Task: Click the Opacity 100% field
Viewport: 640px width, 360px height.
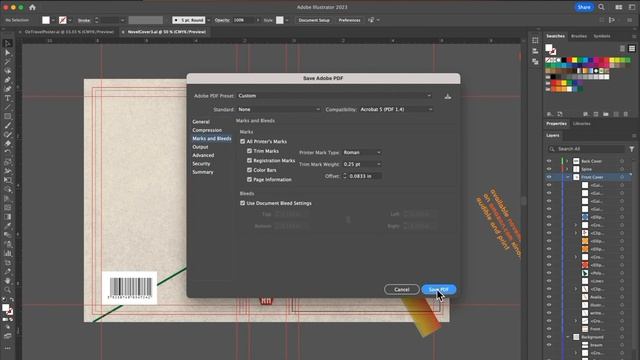Action: click(244, 20)
